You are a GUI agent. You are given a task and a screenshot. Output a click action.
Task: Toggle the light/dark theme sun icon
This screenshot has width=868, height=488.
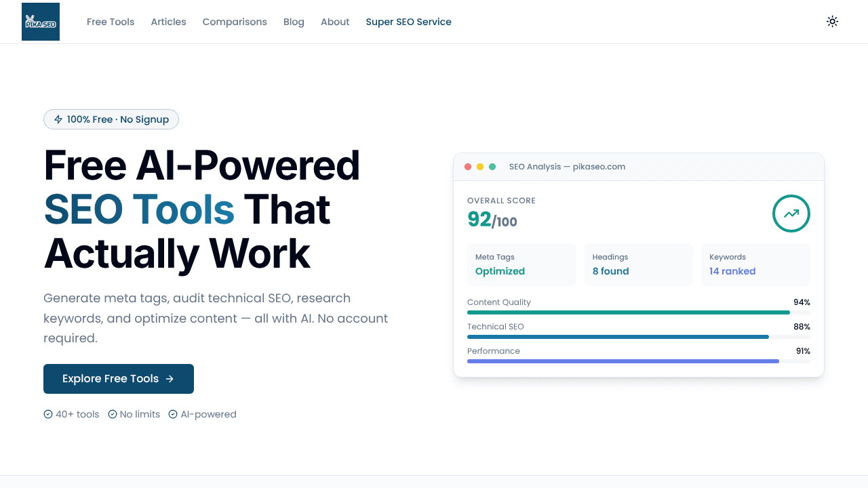click(x=833, y=22)
